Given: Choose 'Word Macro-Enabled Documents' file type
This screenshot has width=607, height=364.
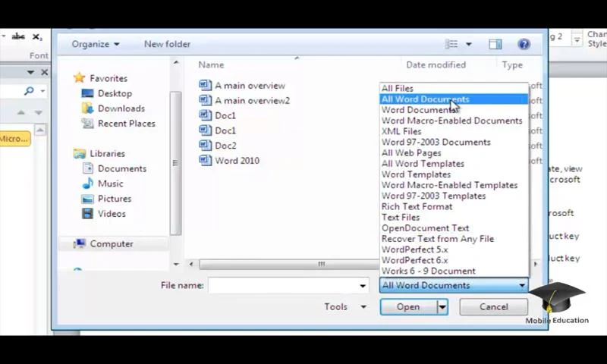Looking at the screenshot, I should 454,121.
